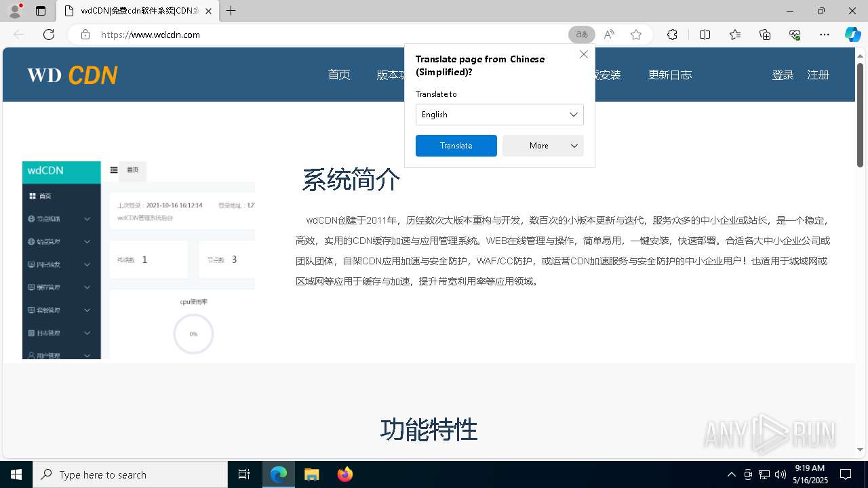
Task: Click the 系统简介 heading
Action: tap(351, 180)
